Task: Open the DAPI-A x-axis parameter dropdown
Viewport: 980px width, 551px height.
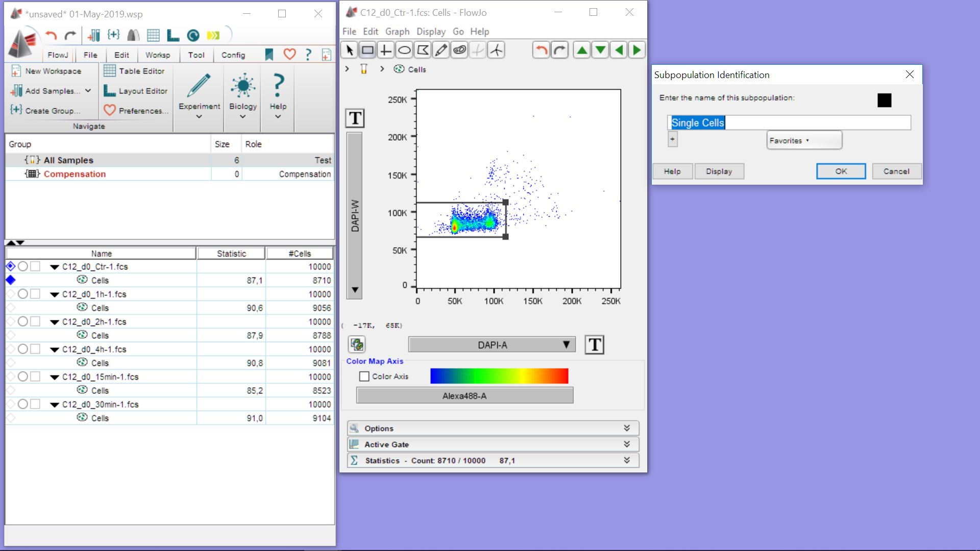Action: pyautogui.click(x=492, y=345)
